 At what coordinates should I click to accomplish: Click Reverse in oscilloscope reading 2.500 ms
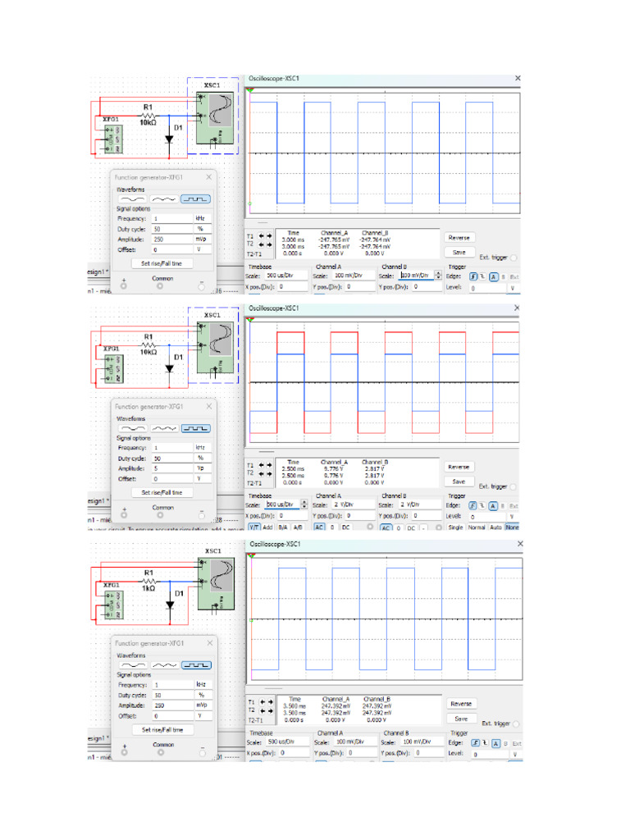(459, 467)
